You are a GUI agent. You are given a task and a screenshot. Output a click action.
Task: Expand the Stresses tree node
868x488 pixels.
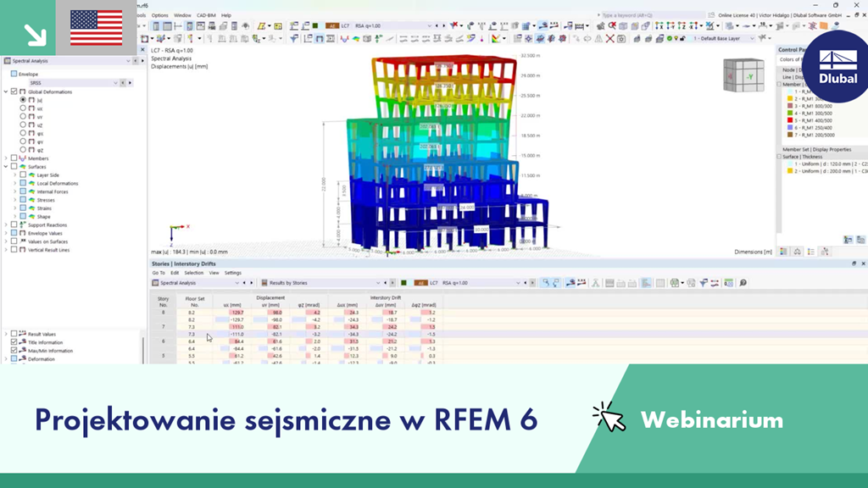pos(15,200)
